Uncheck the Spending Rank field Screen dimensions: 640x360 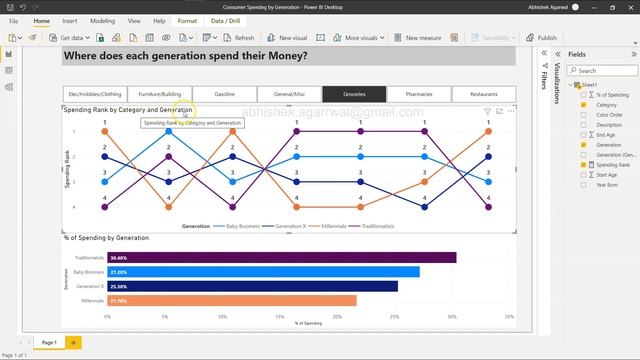[x=583, y=165]
